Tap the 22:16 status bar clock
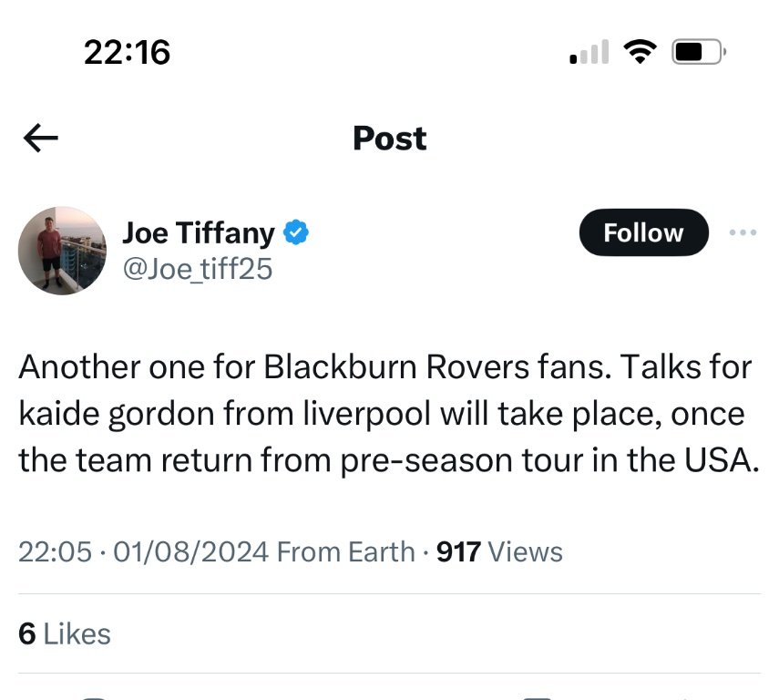This screenshot has width=779, height=700. point(127,52)
